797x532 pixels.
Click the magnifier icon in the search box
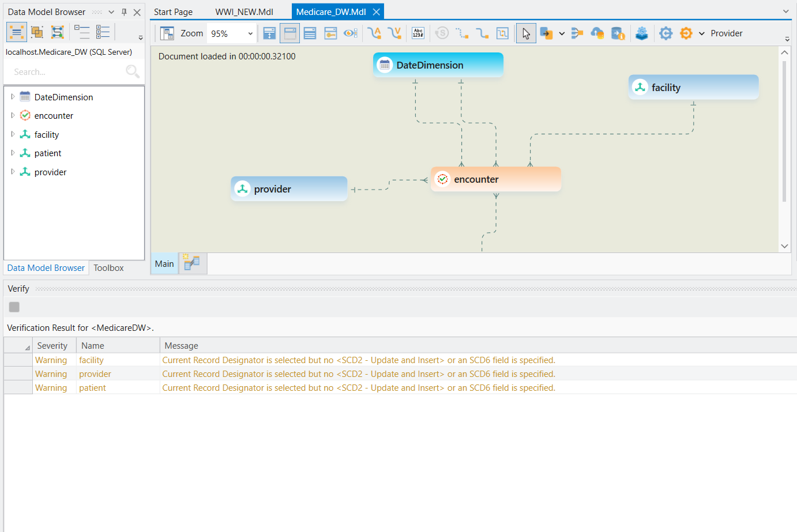(x=132, y=71)
